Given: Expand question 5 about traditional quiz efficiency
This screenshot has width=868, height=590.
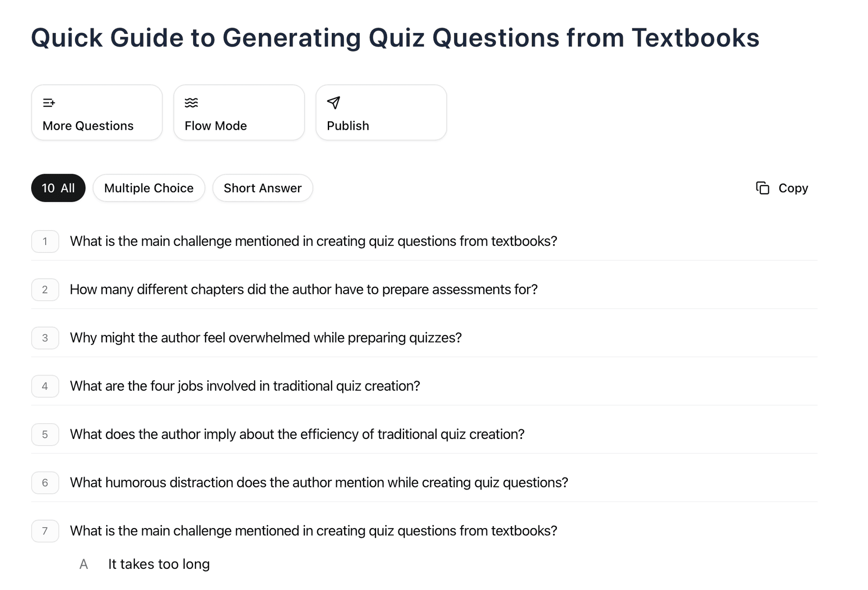Looking at the screenshot, I should pyautogui.click(x=297, y=434).
